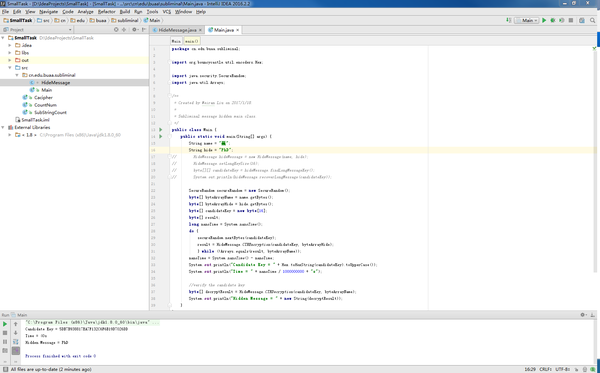
Task: Click the src breadcrumb in navigation bar
Action: click(x=43, y=20)
